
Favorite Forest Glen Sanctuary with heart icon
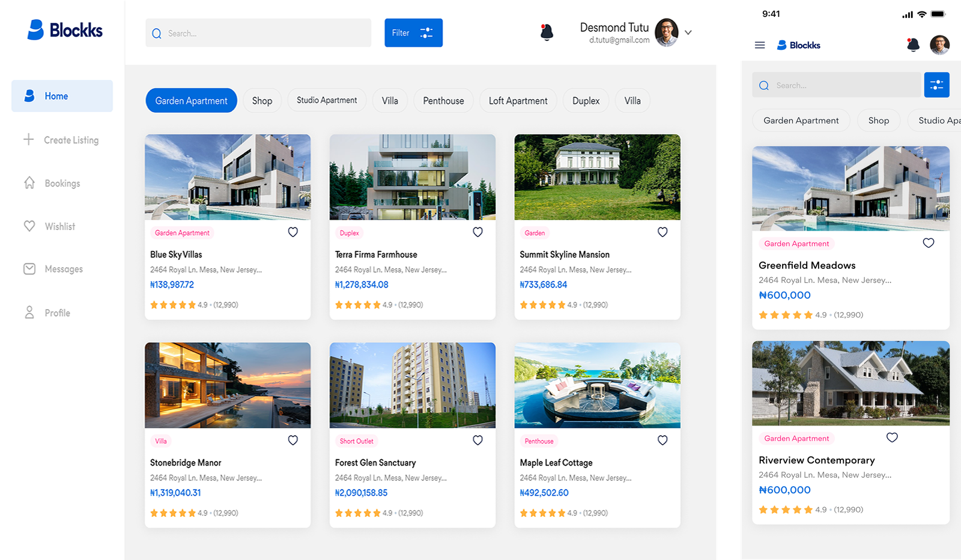(x=477, y=440)
